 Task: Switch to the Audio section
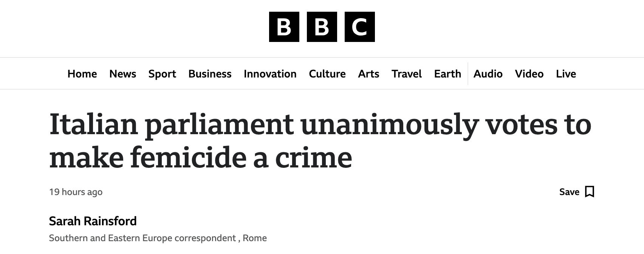488,74
